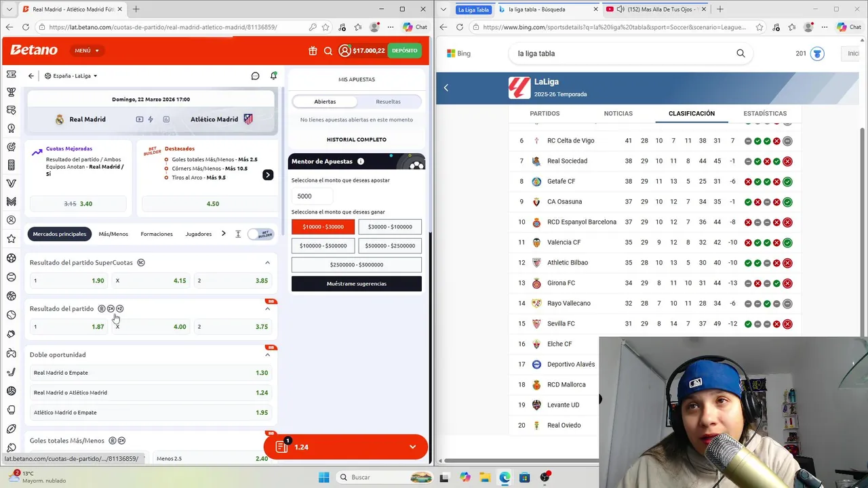Image resolution: width=868 pixels, height=488 pixels.
Task: Click Real Sociedad in the standings table
Action: 568,161
